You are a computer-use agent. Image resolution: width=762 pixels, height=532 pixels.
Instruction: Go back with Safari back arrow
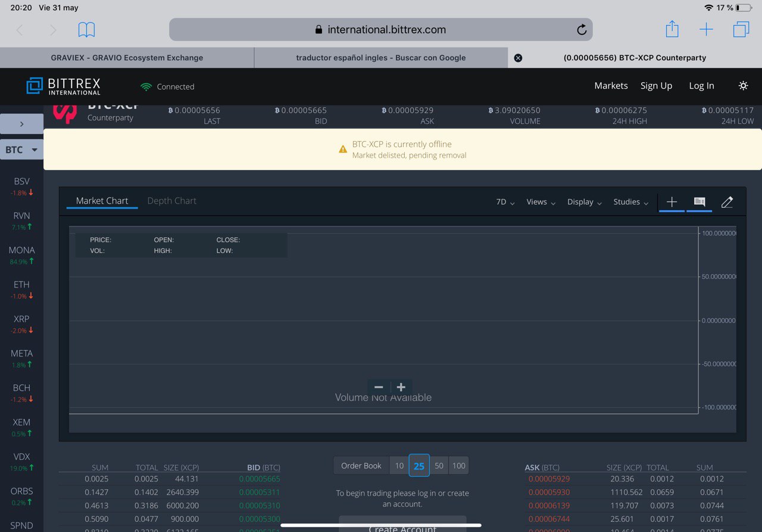point(20,30)
